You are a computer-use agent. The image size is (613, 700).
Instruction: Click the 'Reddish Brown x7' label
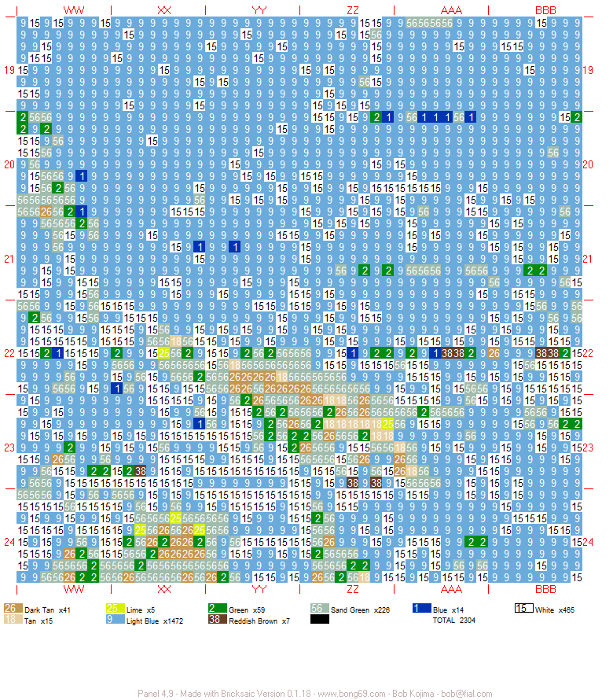[259, 621]
